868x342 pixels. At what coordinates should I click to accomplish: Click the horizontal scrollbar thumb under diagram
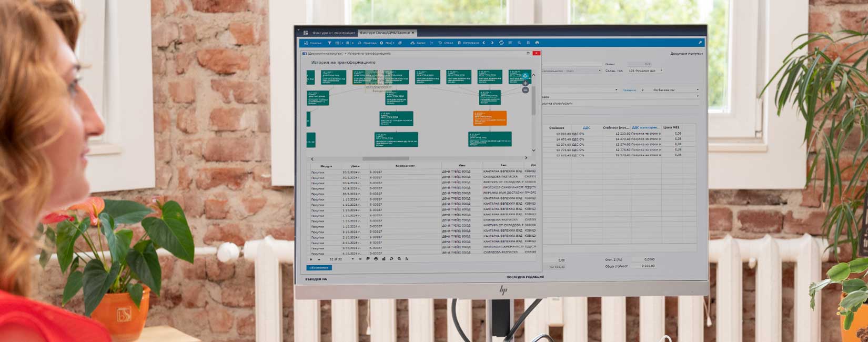[386, 158]
